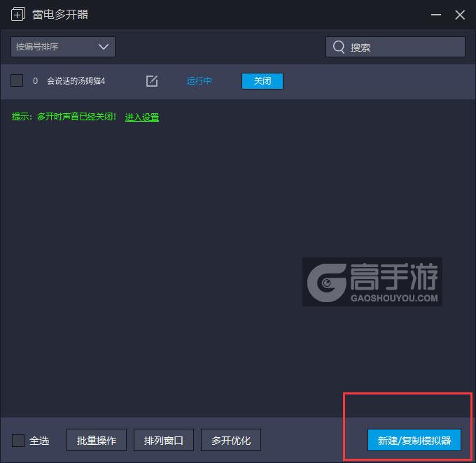Close the 雷电多开器 window
The height and width of the screenshot is (463, 476).
coord(460,15)
